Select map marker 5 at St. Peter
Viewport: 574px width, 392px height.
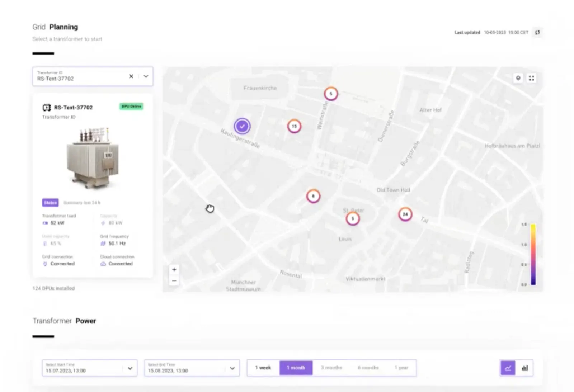point(353,218)
